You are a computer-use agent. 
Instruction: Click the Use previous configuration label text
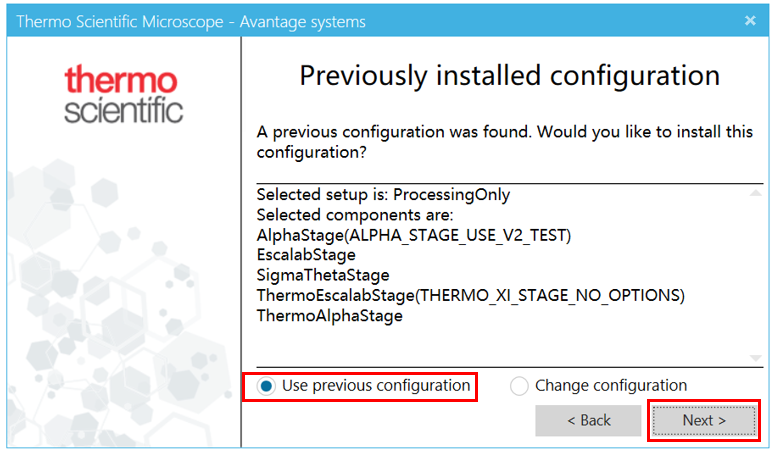(376, 385)
